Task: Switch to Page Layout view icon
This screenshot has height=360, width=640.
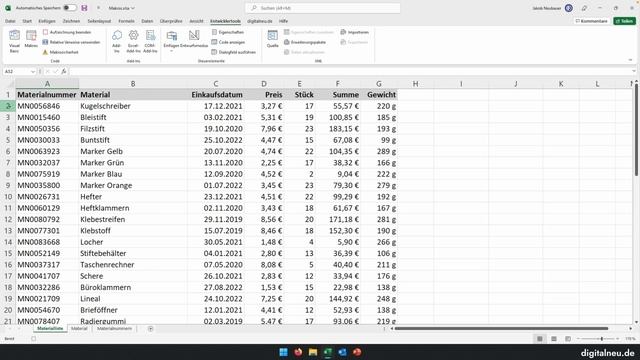Action: (554, 339)
